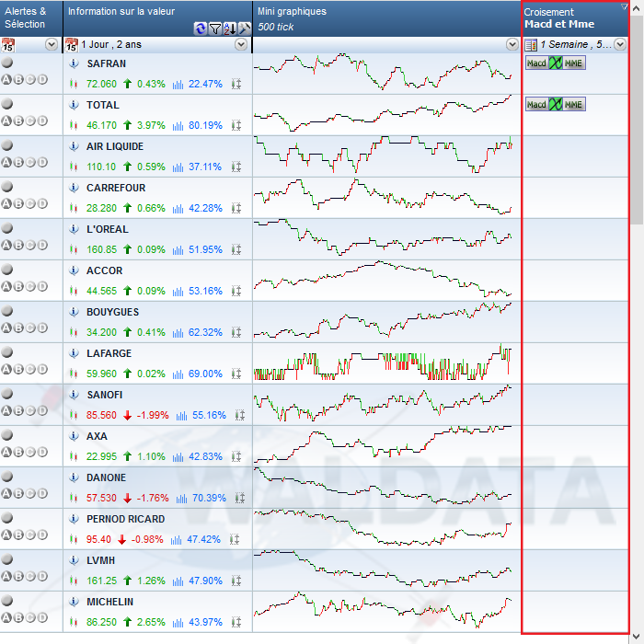This screenshot has width=644, height=644.
Task: Click chart tool icon after 47.42% PERNOD RICARD
Action: pyautogui.click(x=234, y=539)
